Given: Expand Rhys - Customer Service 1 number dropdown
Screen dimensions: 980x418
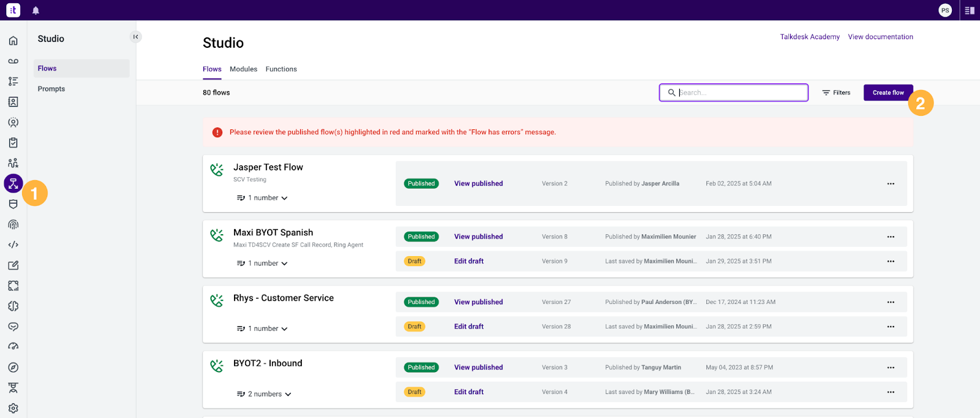Looking at the screenshot, I should pos(262,329).
